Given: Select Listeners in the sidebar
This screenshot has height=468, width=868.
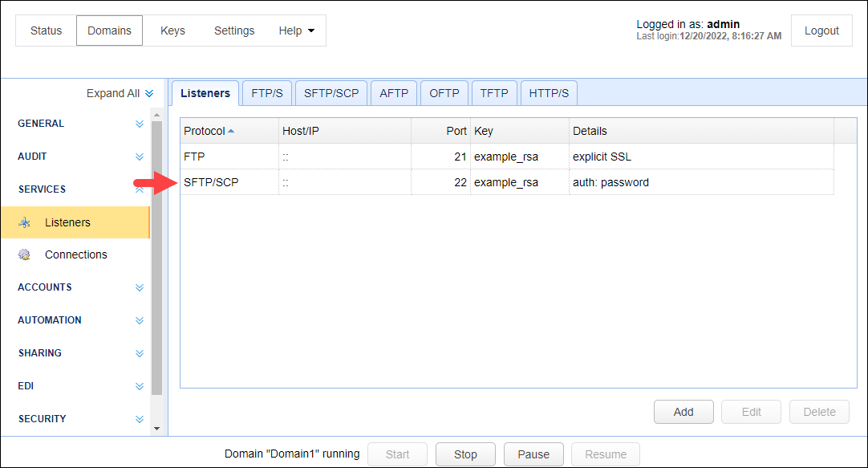Looking at the screenshot, I should click(75, 222).
